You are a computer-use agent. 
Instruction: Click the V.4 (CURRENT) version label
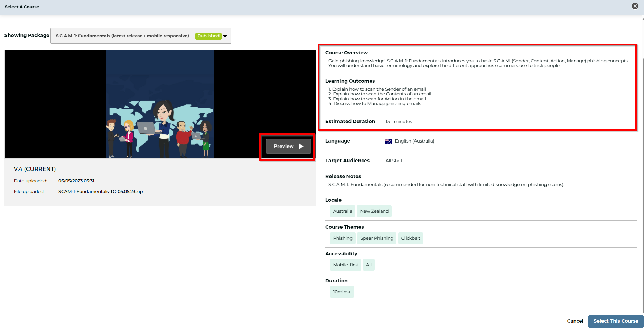[x=35, y=169]
